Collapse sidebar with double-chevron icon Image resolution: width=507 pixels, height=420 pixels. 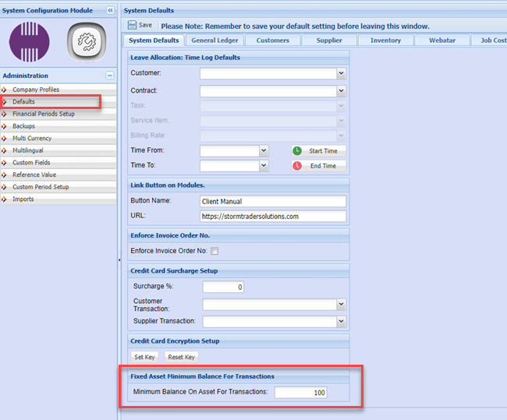(x=110, y=11)
